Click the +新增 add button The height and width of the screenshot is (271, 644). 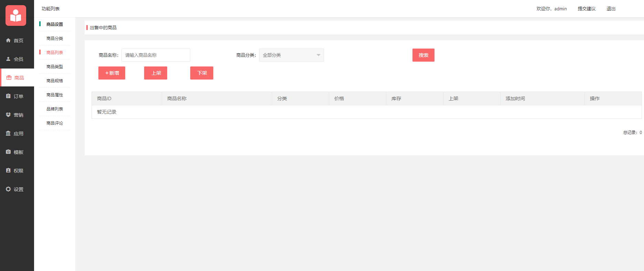pyautogui.click(x=112, y=73)
